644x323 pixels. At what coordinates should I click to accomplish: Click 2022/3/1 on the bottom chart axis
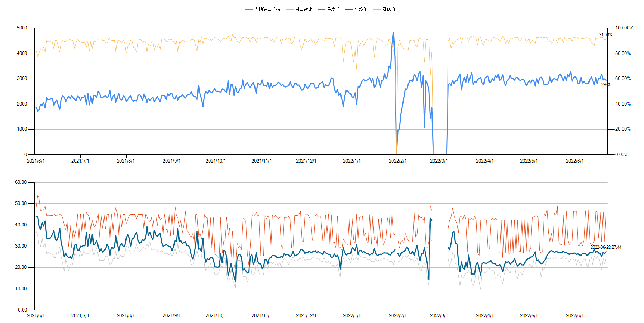[x=439, y=315]
